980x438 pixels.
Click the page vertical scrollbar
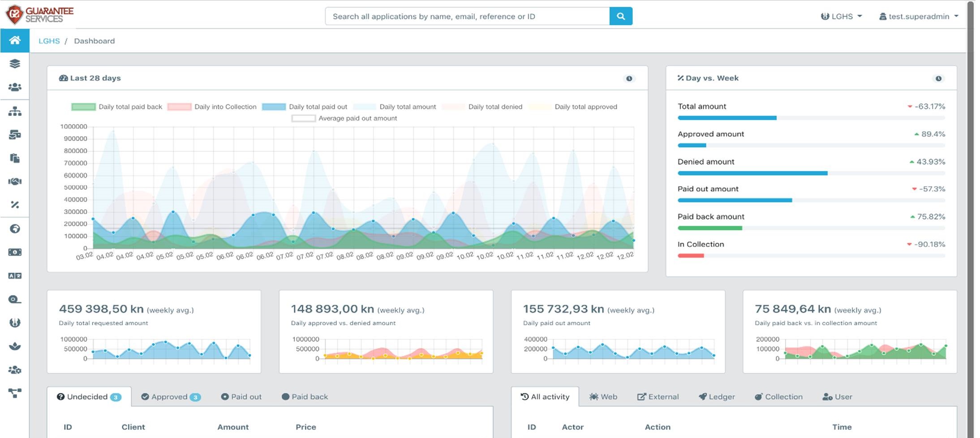coord(970,219)
